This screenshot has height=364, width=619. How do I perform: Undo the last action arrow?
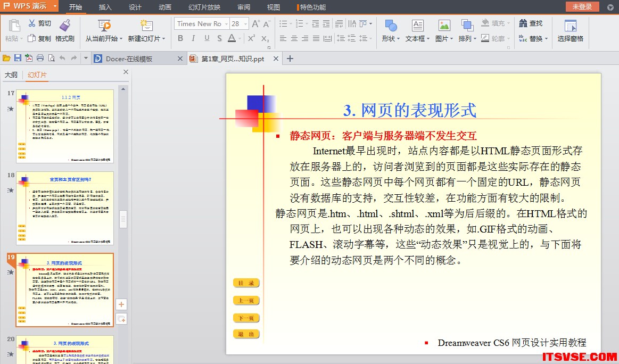click(x=62, y=59)
